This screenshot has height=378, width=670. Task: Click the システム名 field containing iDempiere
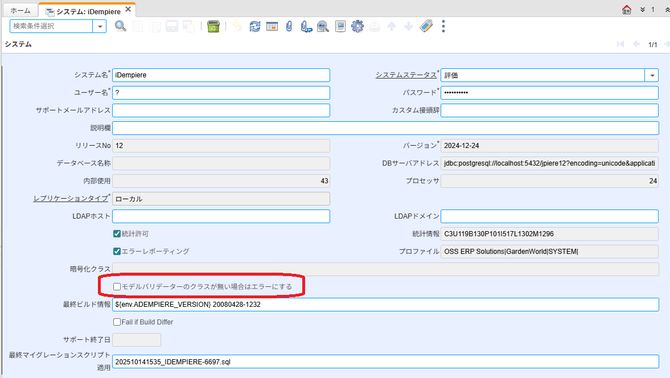pos(221,75)
